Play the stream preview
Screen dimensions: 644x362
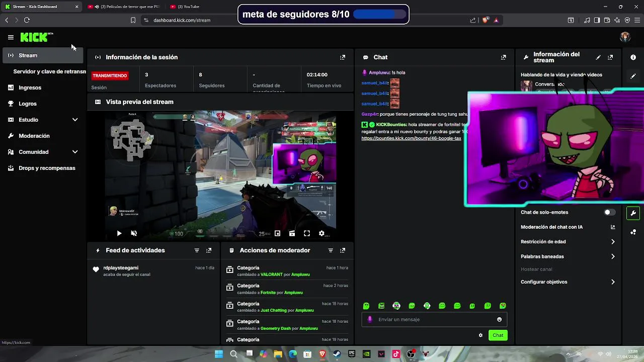click(119, 233)
